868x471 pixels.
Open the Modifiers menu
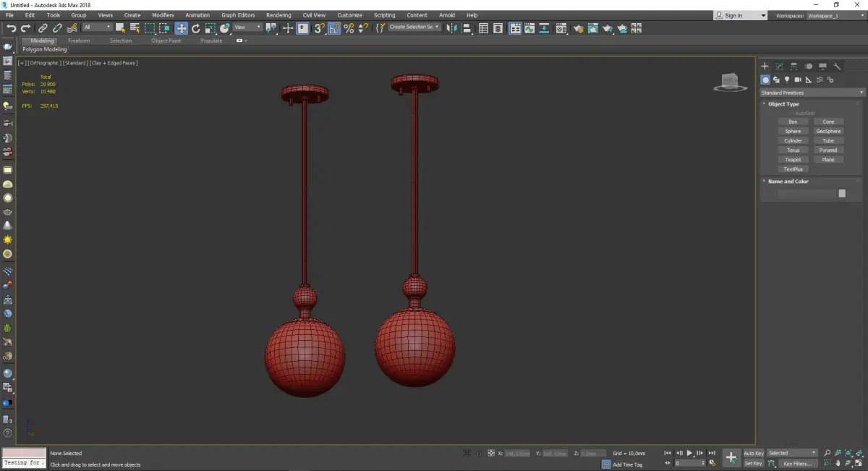163,15
